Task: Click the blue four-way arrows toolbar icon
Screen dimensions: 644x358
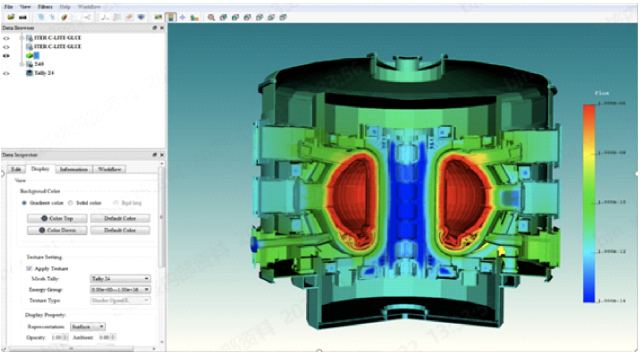Action: point(182,17)
